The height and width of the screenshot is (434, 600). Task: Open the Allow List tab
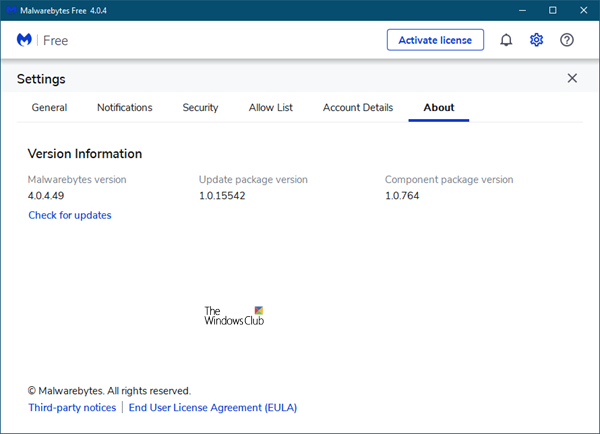click(271, 108)
